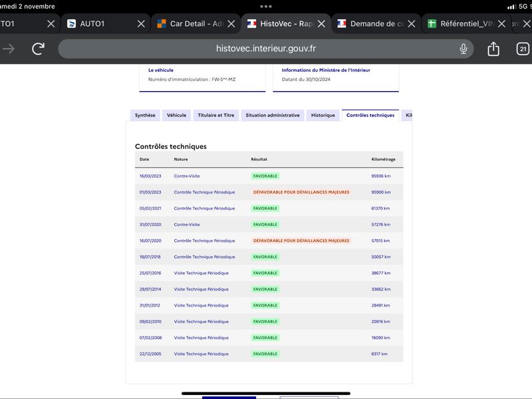Click the 16090 km mileage value
The height and width of the screenshot is (399, 532).
380,338
